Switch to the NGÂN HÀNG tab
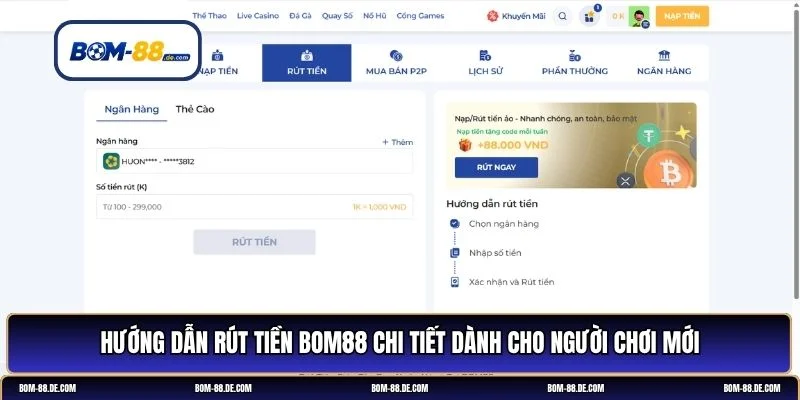This screenshot has height=400, width=800. pyautogui.click(x=664, y=63)
